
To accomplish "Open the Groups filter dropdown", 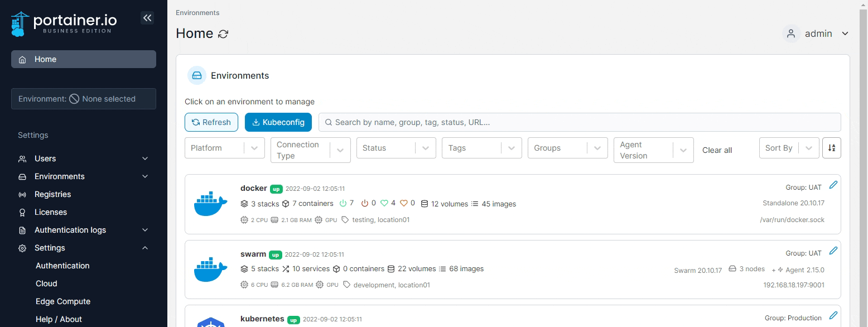I will coord(568,148).
